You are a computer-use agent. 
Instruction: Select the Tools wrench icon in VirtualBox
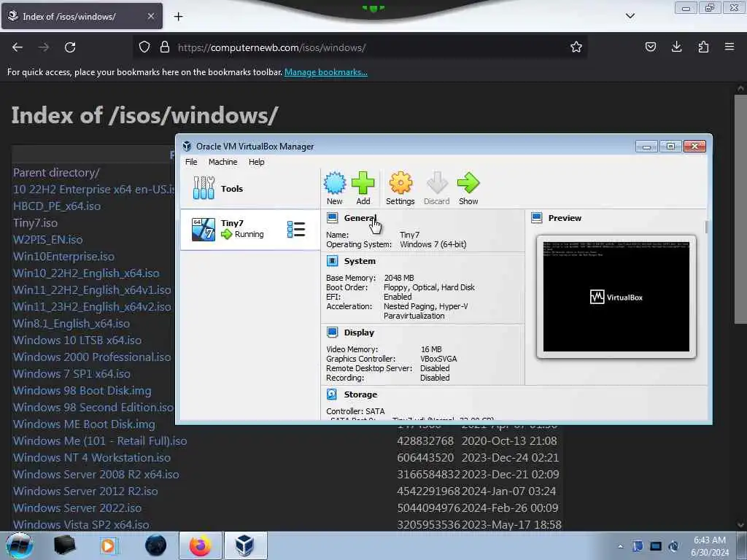pyautogui.click(x=204, y=188)
